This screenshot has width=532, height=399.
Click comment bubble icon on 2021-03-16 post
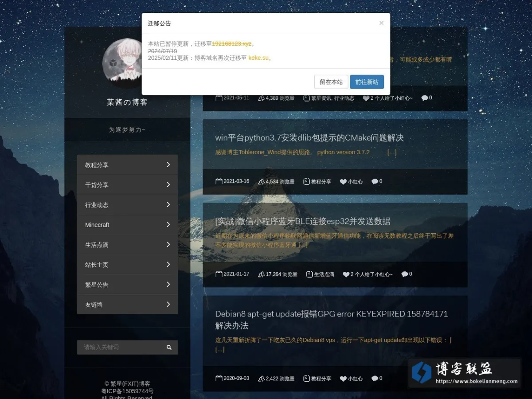point(375,181)
